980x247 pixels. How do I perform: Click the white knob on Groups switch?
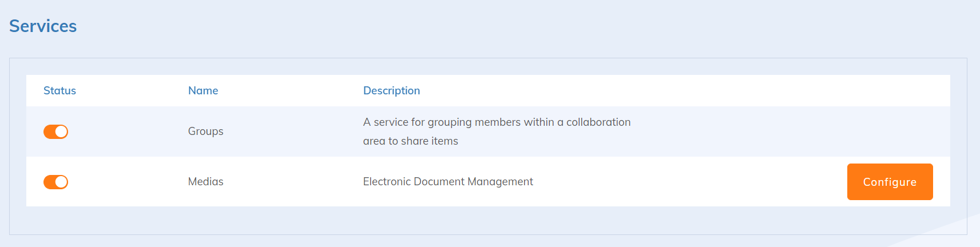click(61, 132)
